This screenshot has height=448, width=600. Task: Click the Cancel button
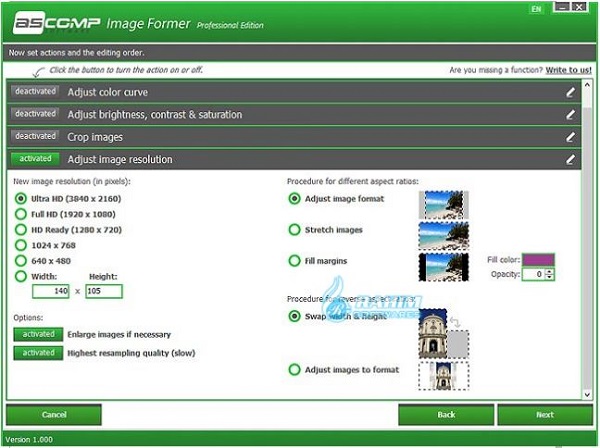click(54, 415)
